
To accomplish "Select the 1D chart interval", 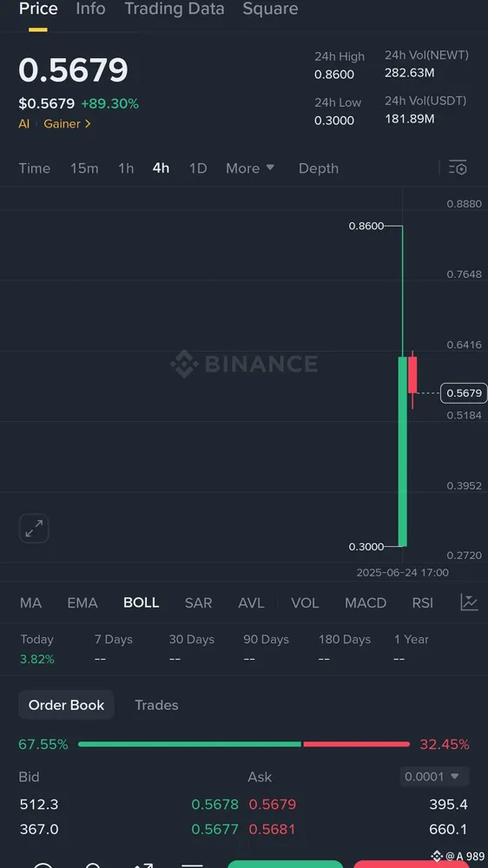I will [198, 168].
